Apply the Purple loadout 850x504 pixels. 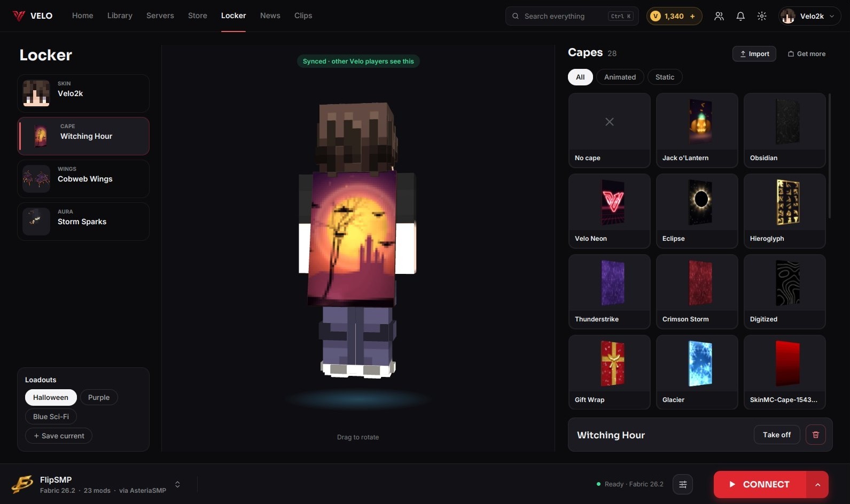coord(99,397)
